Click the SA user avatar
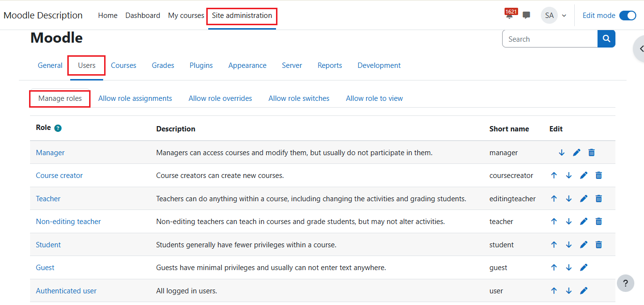This screenshot has width=644, height=305. [x=549, y=16]
